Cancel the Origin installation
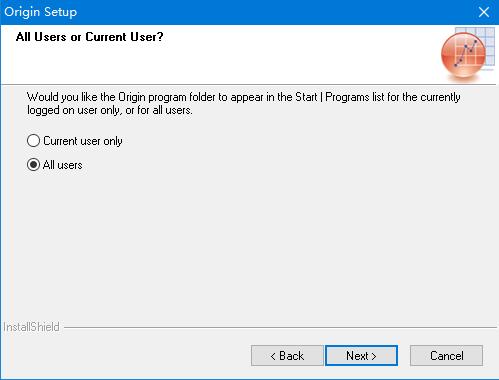The height and width of the screenshot is (380, 499). click(x=446, y=356)
